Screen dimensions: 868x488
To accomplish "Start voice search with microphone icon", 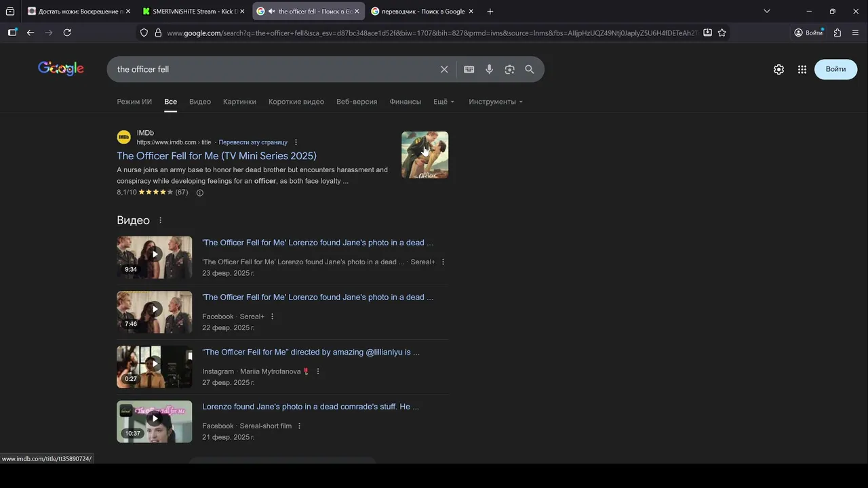I will (489, 69).
